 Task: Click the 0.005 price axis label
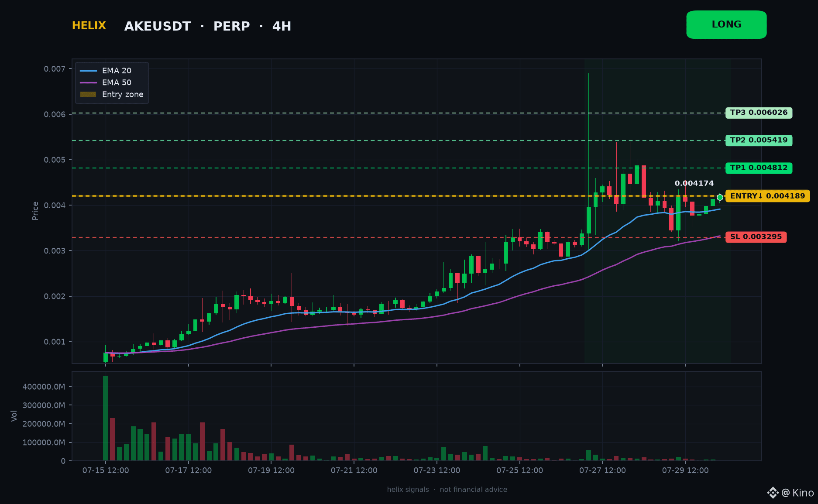pos(55,160)
